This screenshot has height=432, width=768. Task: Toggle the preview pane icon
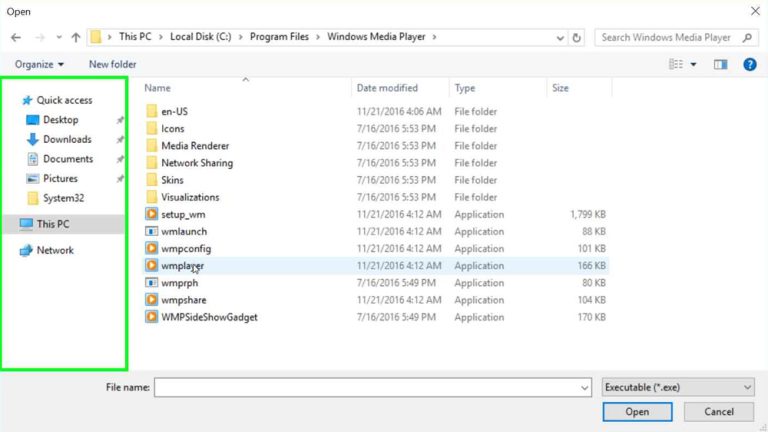point(720,64)
